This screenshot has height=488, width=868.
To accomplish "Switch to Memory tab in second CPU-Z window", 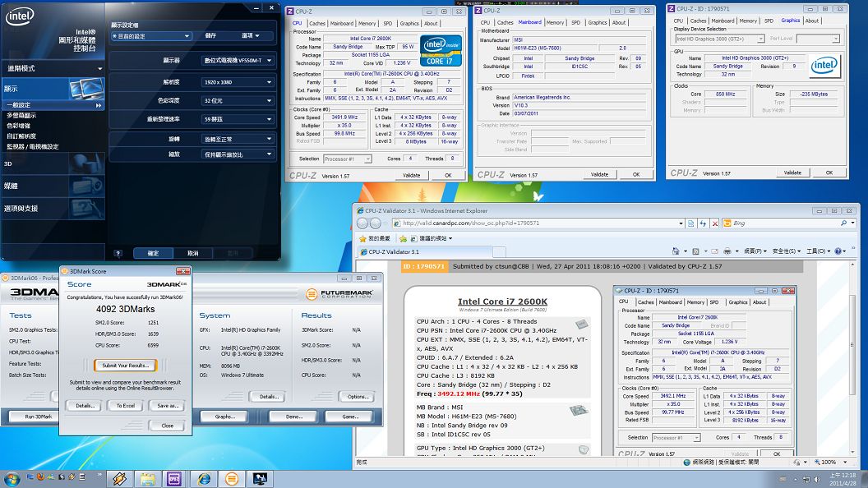I will pyautogui.click(x=555, y=23).
